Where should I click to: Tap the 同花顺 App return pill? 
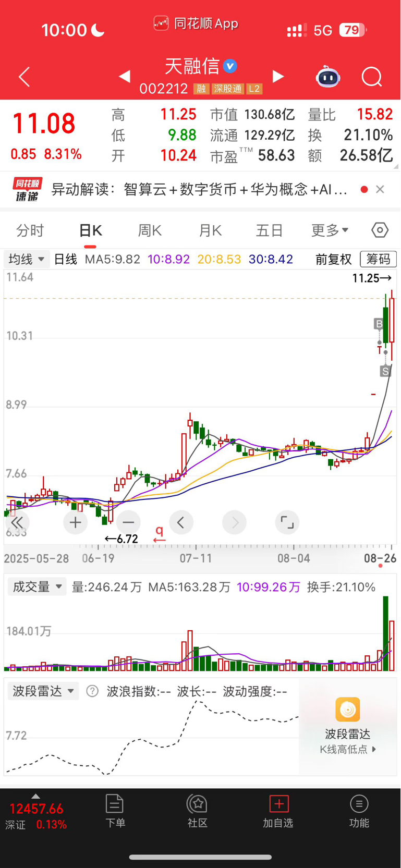click(x=196, y=23)
